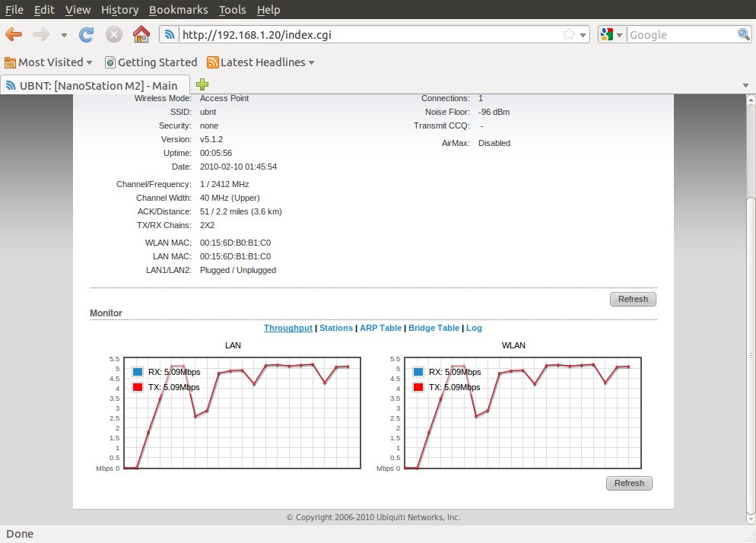Click the blue RX swatch in LAN legend
Viewport: 756px width, 543px height.
pos(138,372)
